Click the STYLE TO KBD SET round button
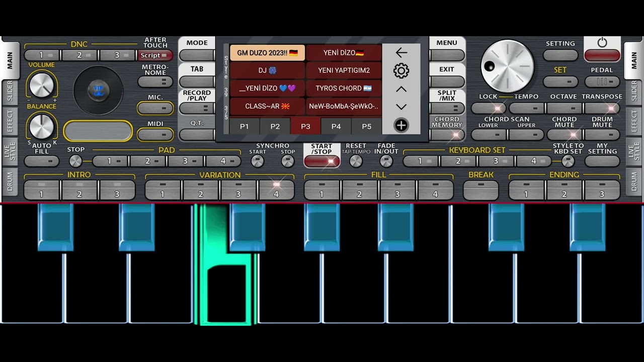The image size is (644, 362). [568, 161]
